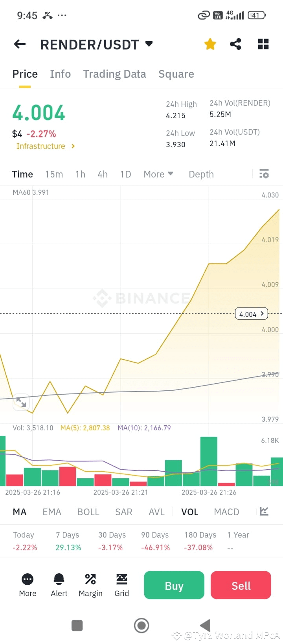Open the Square tab

point(176,74)
